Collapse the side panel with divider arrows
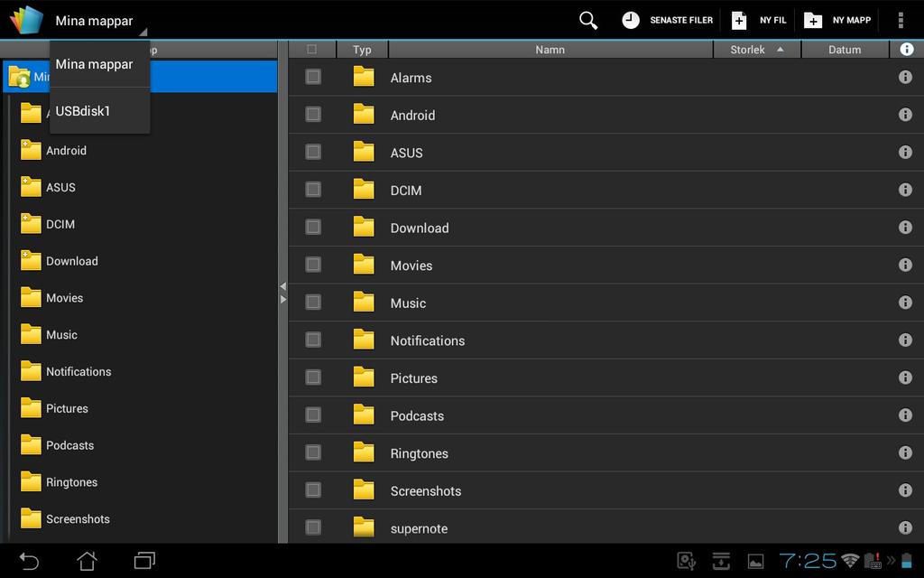 [282, 293]
